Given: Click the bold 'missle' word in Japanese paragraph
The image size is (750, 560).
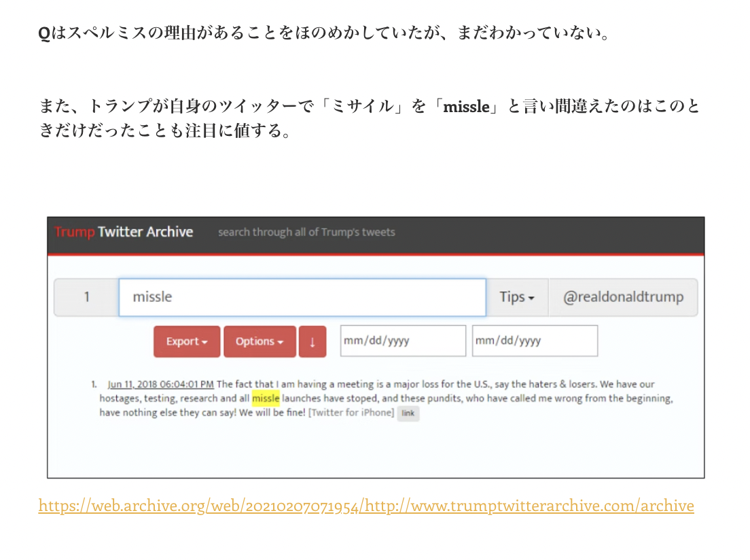Looking at the screenshot, I should point(466,106).
